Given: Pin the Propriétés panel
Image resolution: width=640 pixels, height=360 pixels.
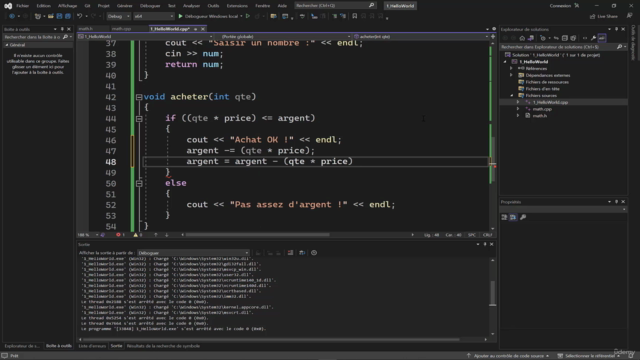Looking at the screenshot, I should [616, 202].
